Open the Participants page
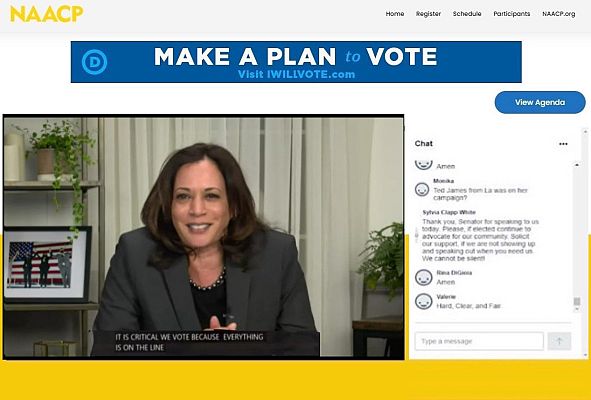591x400 pixels. [x=511, y=14]
